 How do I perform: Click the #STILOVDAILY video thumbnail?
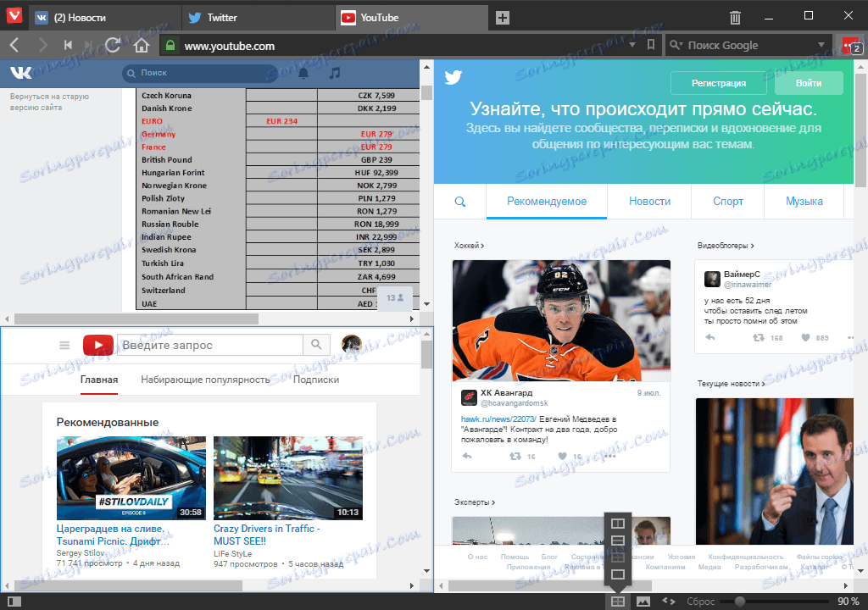point(131,479)
